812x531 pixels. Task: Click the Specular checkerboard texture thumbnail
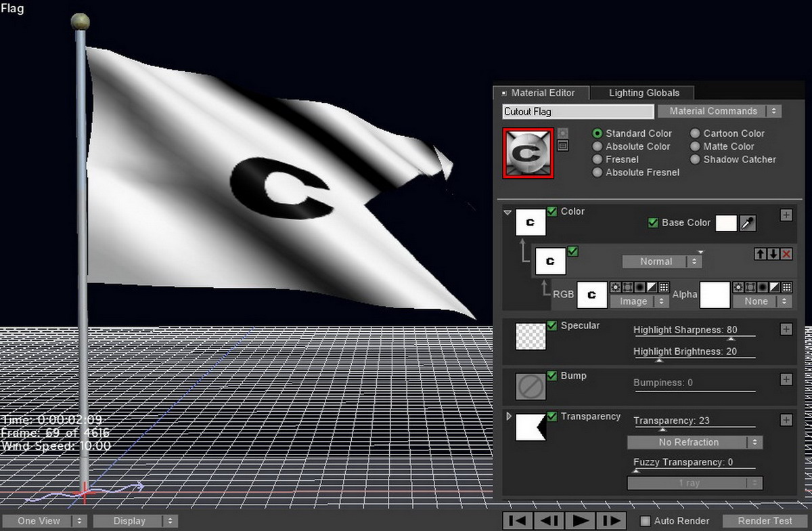530,336
